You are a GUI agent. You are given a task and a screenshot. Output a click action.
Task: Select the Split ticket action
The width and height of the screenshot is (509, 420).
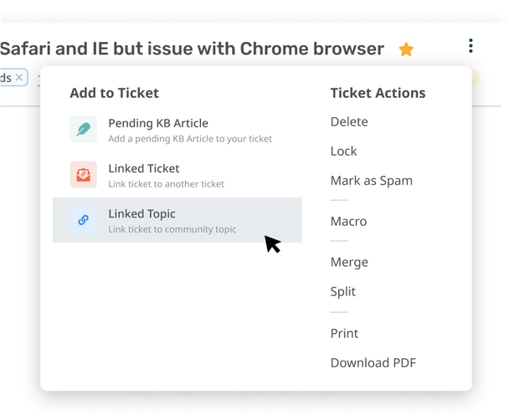point(343,291)
